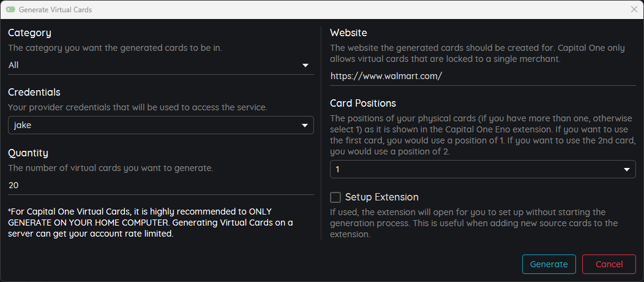The height and width of the screenshot is (282, 644).
Task: Click the "Website" section heading
Action: coord(348,33)
